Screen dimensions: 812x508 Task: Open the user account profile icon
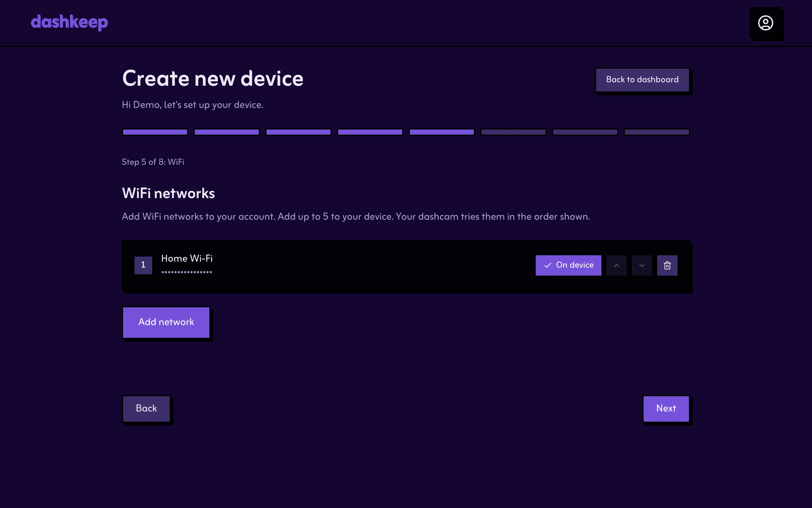pos(765,23)
